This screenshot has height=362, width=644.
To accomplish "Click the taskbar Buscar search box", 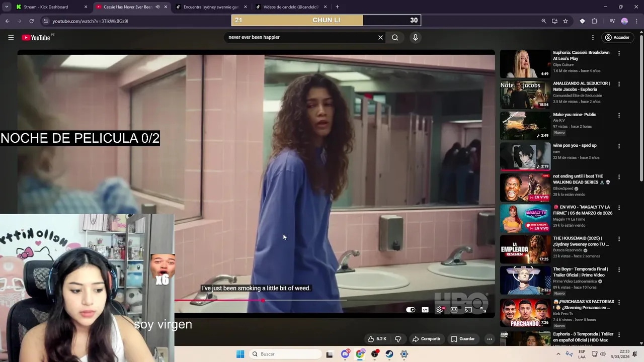I will pos(286,354).
